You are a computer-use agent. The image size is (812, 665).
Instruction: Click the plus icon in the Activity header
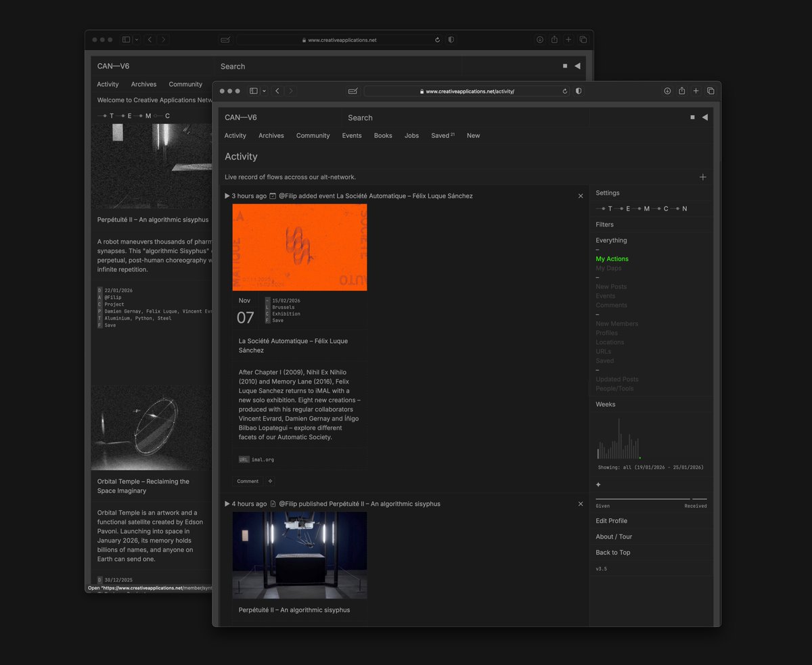click(702, 177)
